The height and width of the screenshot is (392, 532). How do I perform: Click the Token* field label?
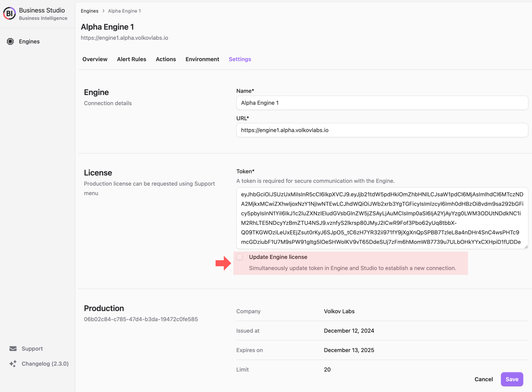pyautogui.click(x=245, y=171)
